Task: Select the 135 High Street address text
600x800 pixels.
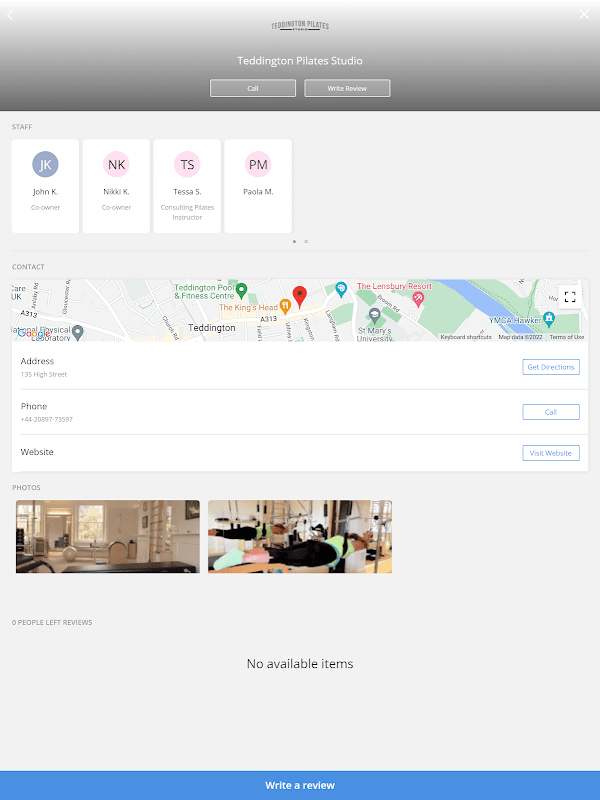Action: pyautogui.click(x=44, y=374)
